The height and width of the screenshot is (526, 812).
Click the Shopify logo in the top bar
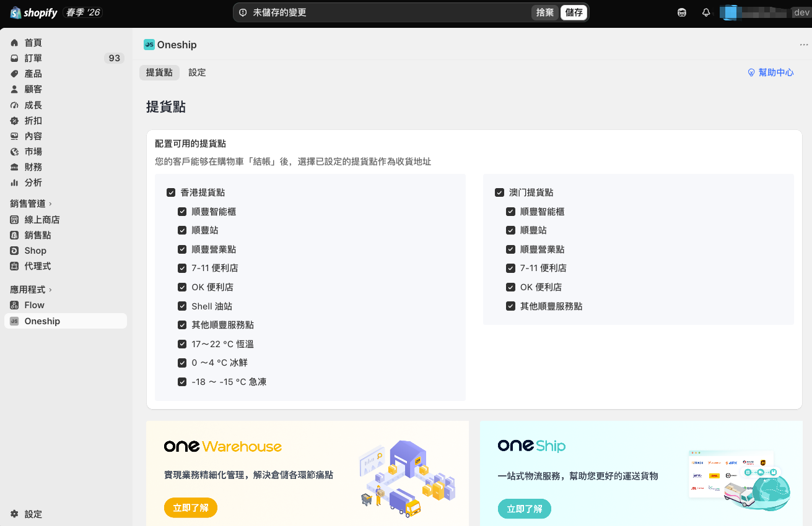point(34,12)
